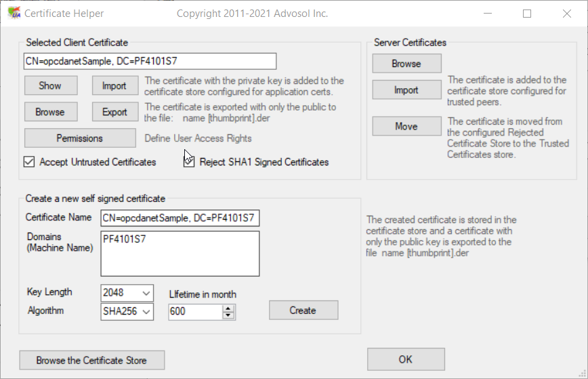Click the Certificate Helper app icon

click(14, 13)
